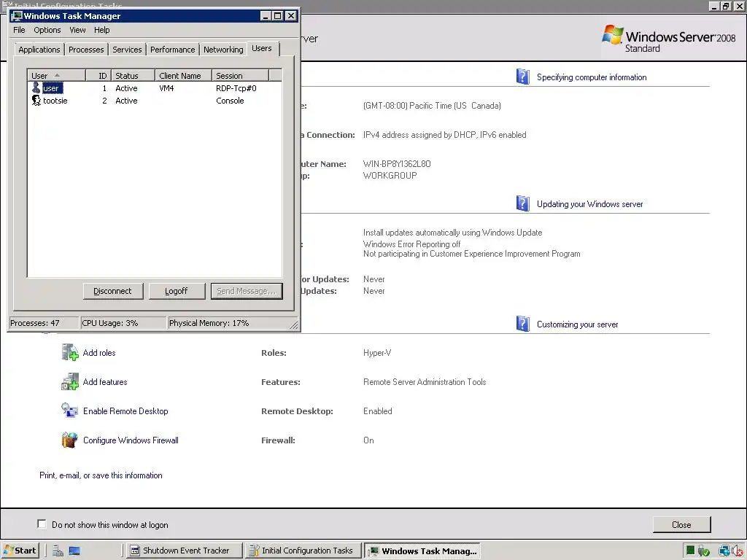Click the Windows Server 2008 logo

tap(669, 39)
